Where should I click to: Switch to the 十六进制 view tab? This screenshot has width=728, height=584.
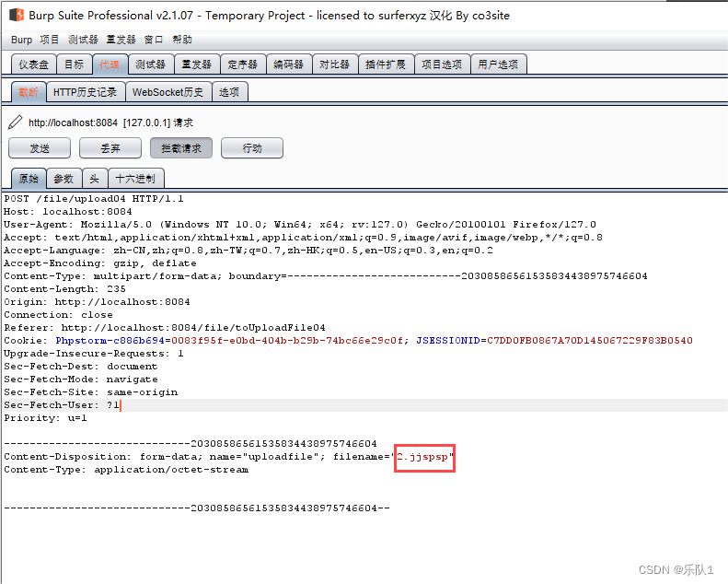tap(135, 179)
